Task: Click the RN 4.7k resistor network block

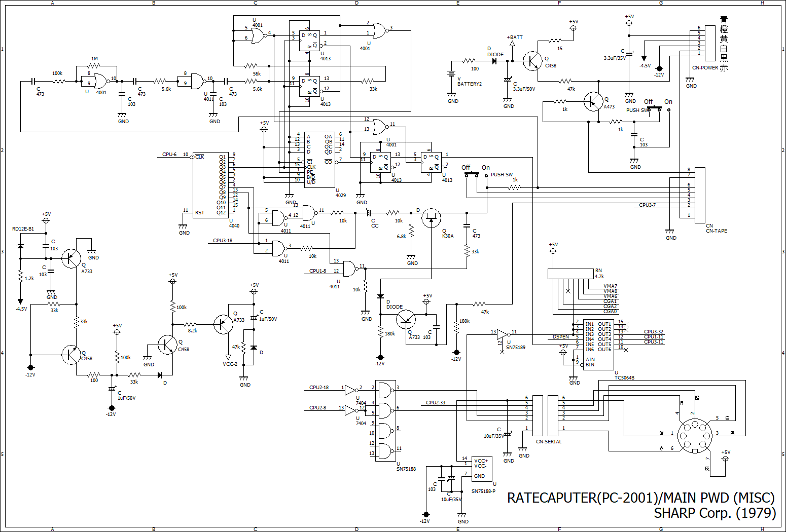Action: tap(570, 274)
